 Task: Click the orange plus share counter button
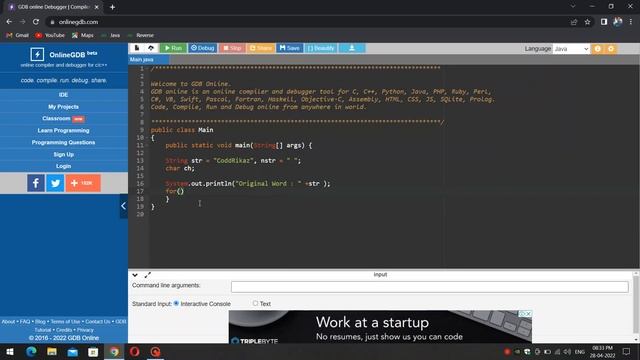83,183
